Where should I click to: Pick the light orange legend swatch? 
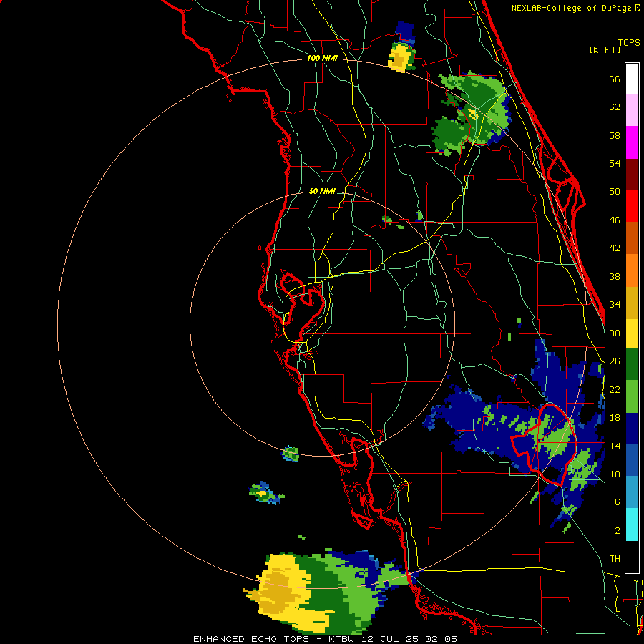coord(632,270)
